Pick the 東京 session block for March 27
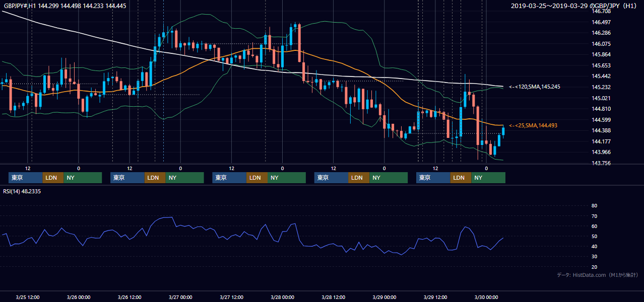Screen dimensions: 644x302 point(229,178)
